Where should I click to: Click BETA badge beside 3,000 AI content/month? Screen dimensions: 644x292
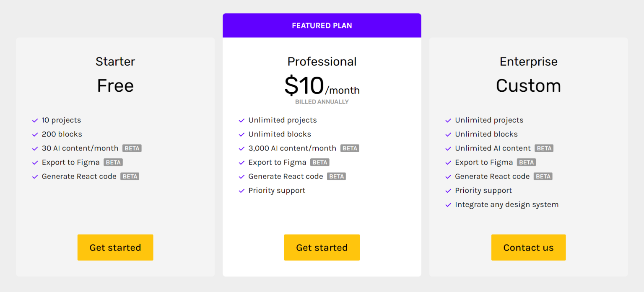350,148
